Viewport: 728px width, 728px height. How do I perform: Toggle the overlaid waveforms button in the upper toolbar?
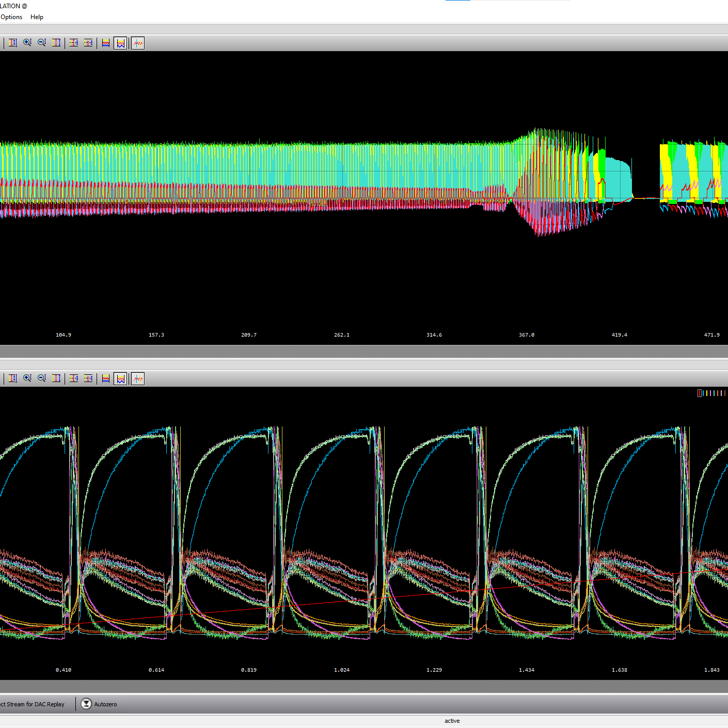point(120,43)
